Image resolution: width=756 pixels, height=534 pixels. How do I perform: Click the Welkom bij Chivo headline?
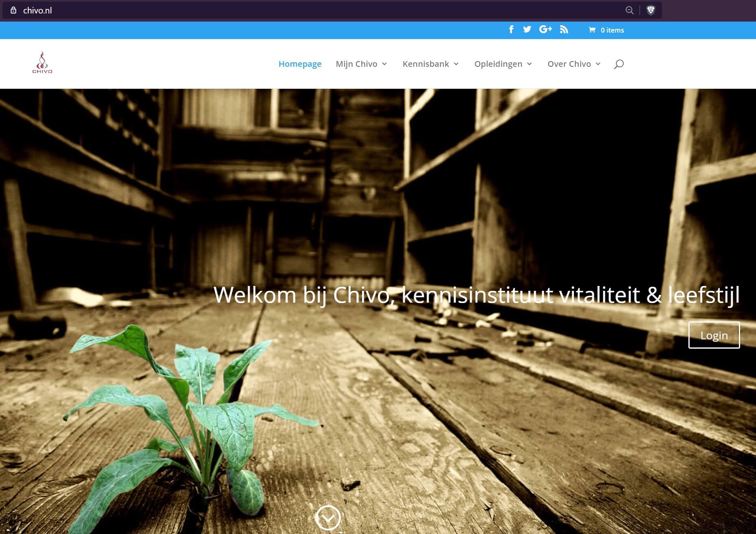[476, 295]
